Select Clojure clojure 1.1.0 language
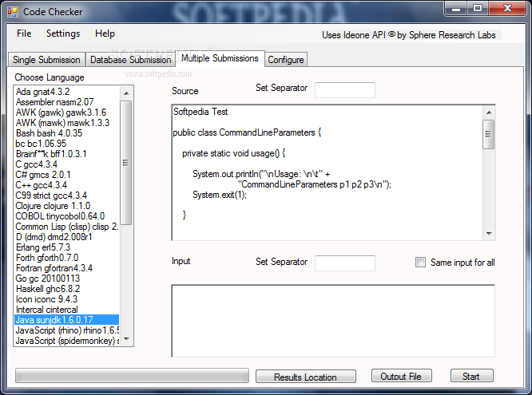 [x=67, y=206]
